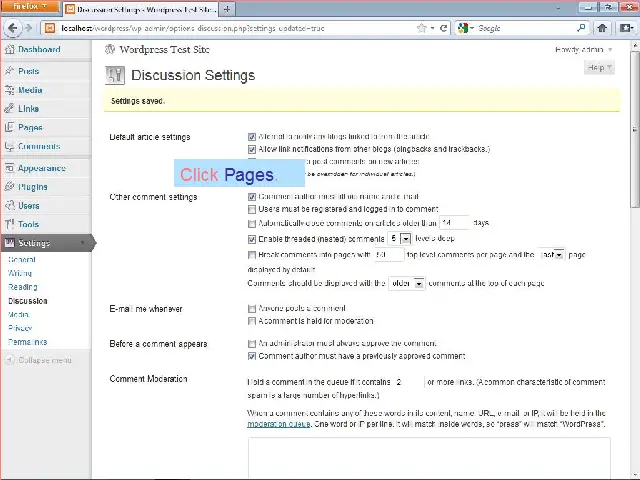
Task: Click the Google search engine icon
Action: pos(462,28)
